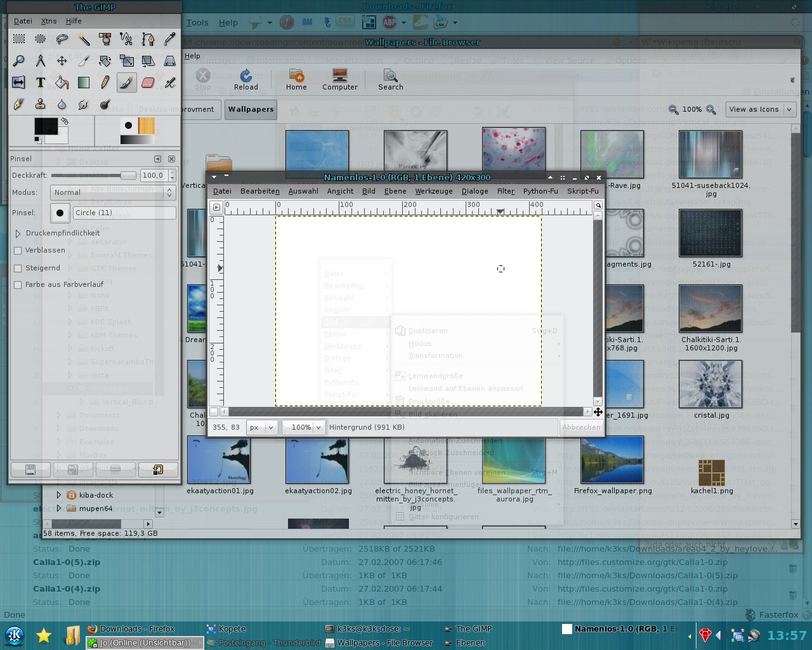This screenshot has width=812, height=650.
Task: Select the Pencil tool
Action: click(x=105, y=83)
